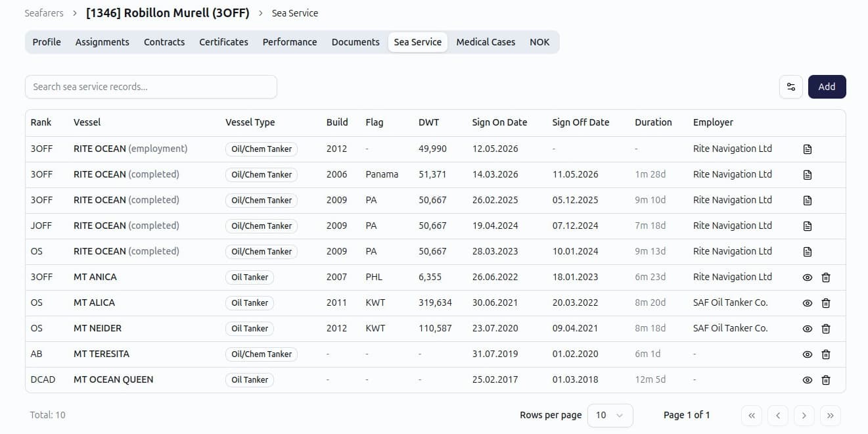Open the filter settings icon beside Add
Image resolution: width=868 pixels, height=434 pixels.
pyautogui.click(x=791, y=87)
